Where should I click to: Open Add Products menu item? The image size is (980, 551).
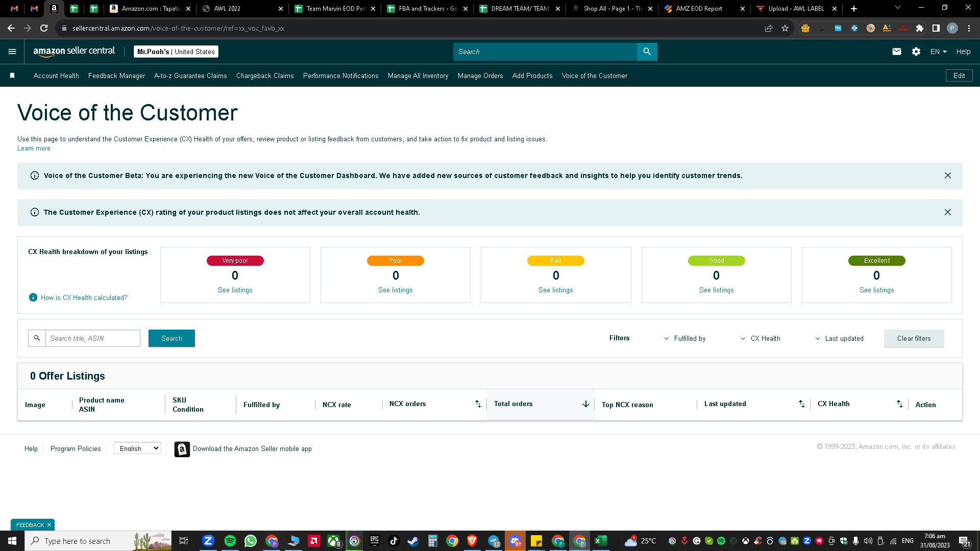[x=532, y=76]
